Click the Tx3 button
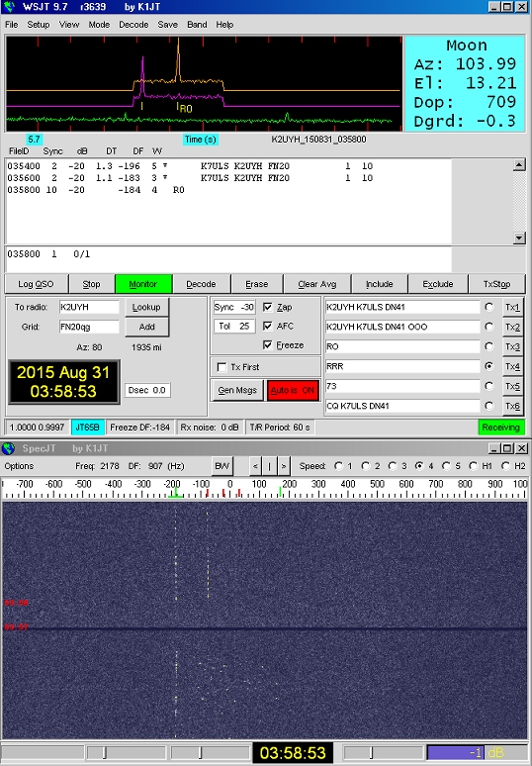532x766 pixels. click(512, 346)
